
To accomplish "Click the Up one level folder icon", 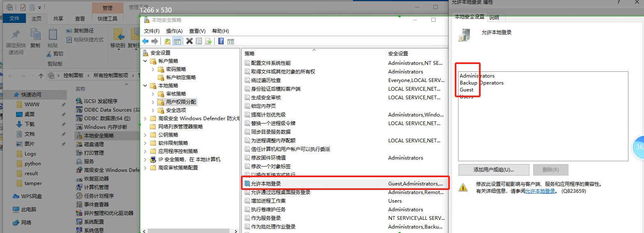I will click(x=167, y=41).
